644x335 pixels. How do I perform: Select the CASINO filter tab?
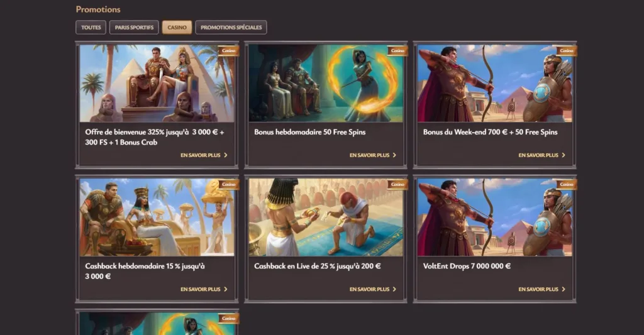177,28
